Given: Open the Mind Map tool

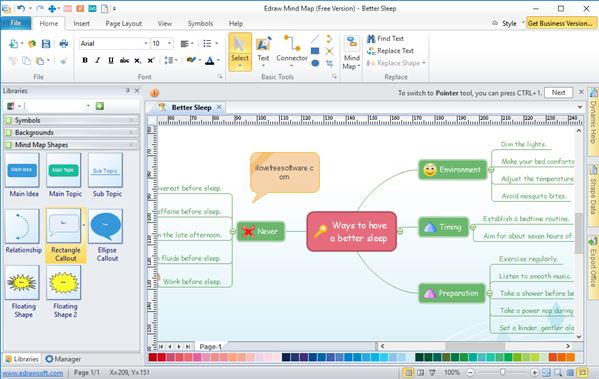Looking at the screenshot, I should (351, 53).
